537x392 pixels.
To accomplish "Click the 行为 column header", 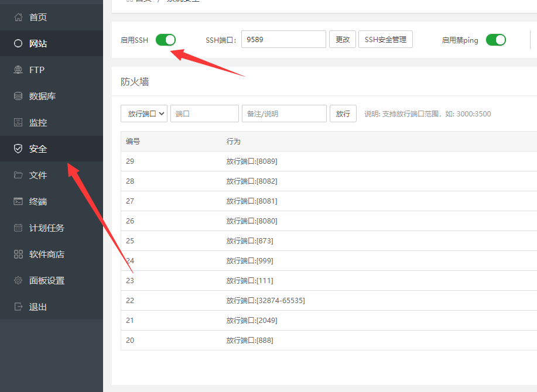I will pos(233,141).
